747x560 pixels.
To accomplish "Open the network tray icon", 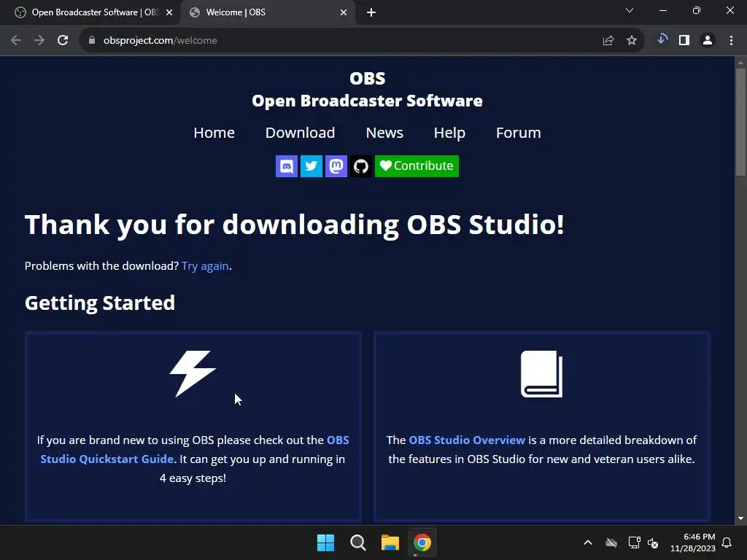I will pyautogui.click(x=634, y=542).
